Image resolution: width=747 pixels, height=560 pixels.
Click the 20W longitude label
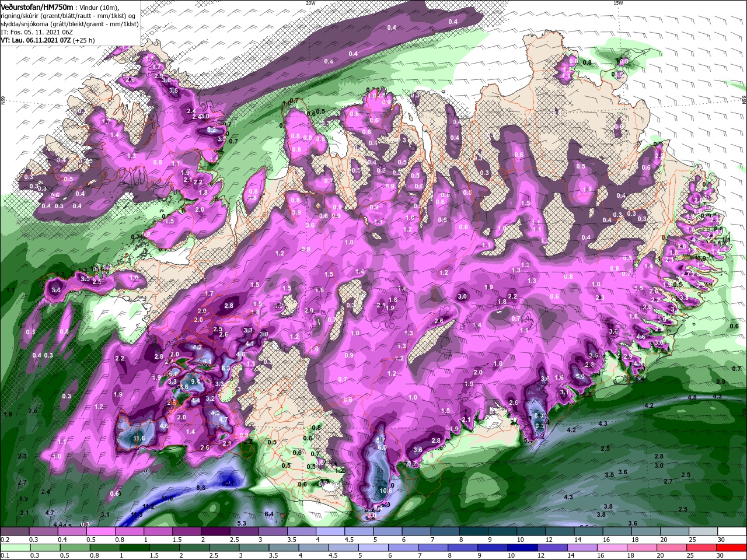coord(310,3)
